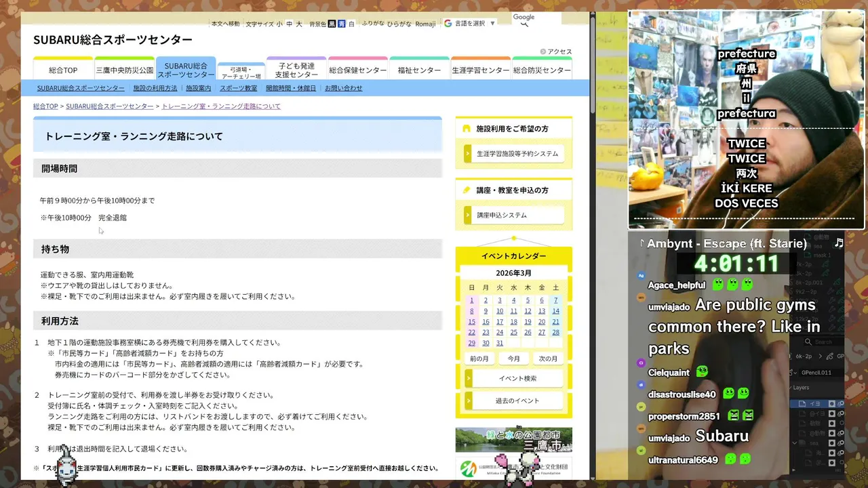Image resolution: width=868 pixels, height=488 pixels.
Task: Open the 緑と水の公園都市 三鷹市 banner
Action: 513,440
